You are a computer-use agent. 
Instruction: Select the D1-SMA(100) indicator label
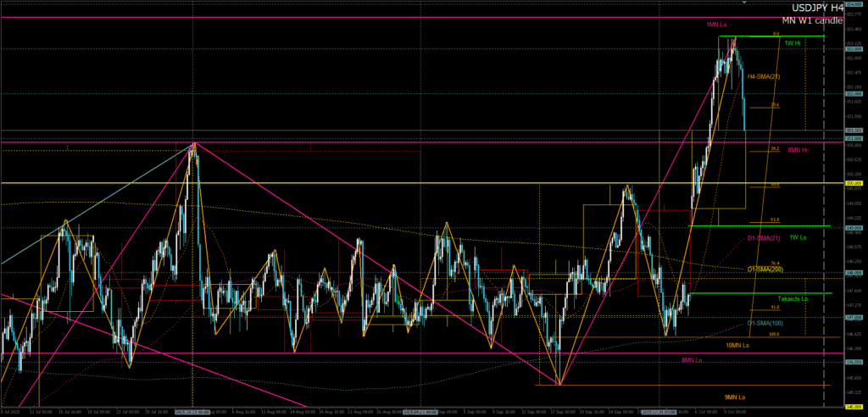[x=765, y=323]
